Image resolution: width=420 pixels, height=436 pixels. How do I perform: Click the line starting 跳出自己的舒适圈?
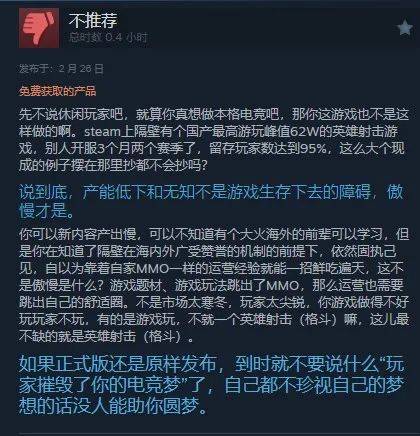coord(214,303)
